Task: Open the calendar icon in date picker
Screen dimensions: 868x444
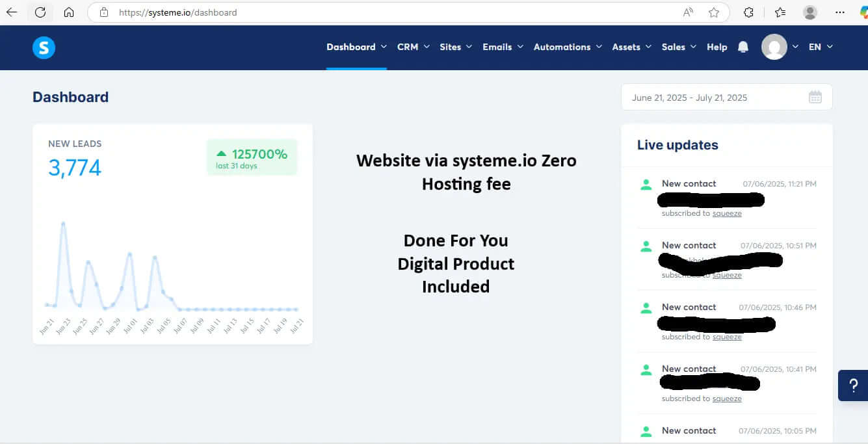Action: tap(815, 96)
